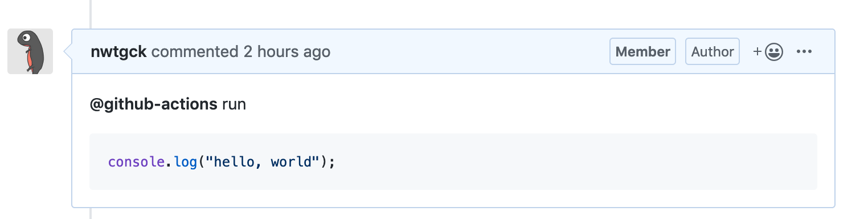Open the three-dot comment options menu
The image size is (868, 219).
804,52
